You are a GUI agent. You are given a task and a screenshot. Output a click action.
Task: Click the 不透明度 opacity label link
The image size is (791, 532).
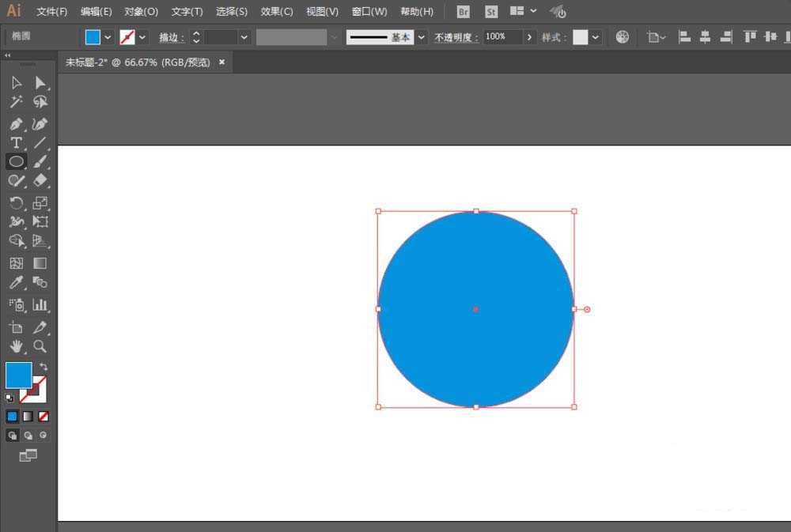[456, 37]
